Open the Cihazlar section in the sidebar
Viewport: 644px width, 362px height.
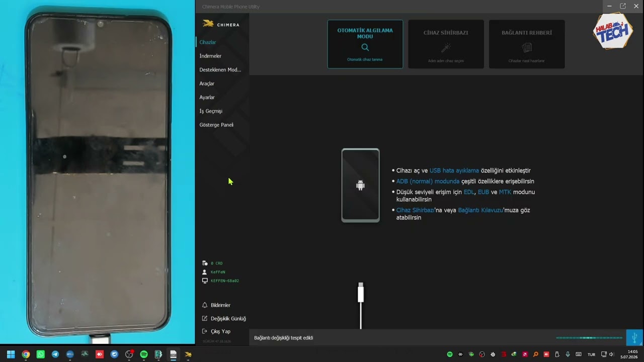(x=208, y=42)
